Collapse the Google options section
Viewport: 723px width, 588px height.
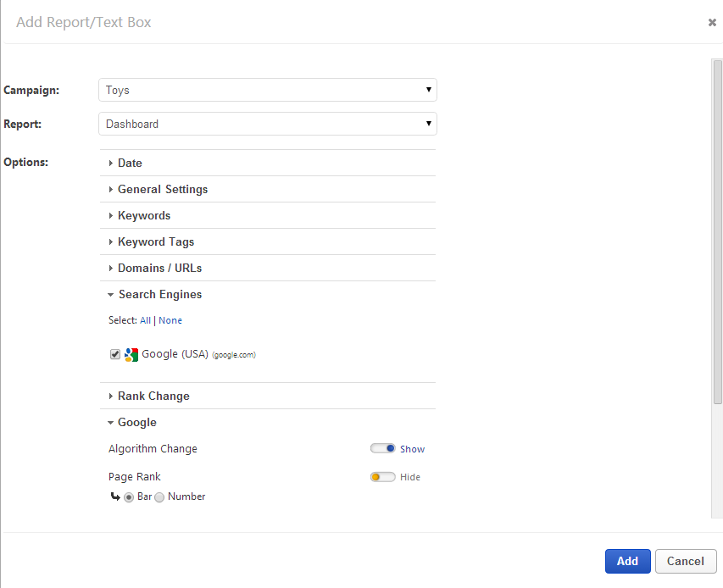coord(136,422)
